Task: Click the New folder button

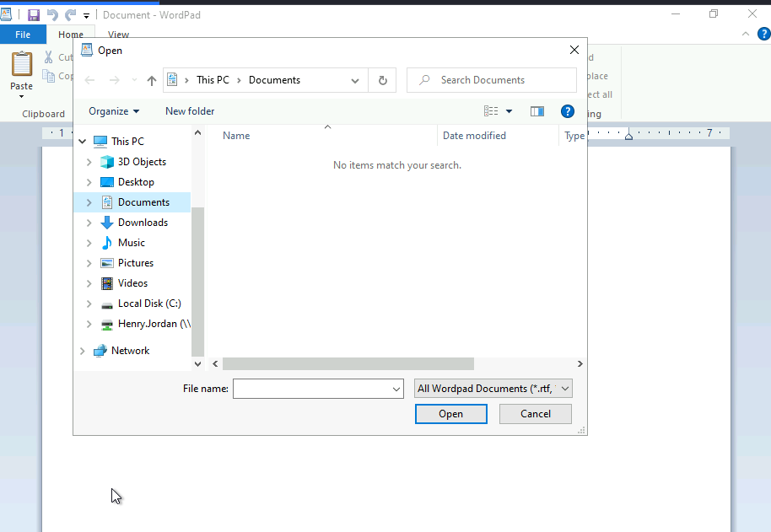Action: click(190, 111)
